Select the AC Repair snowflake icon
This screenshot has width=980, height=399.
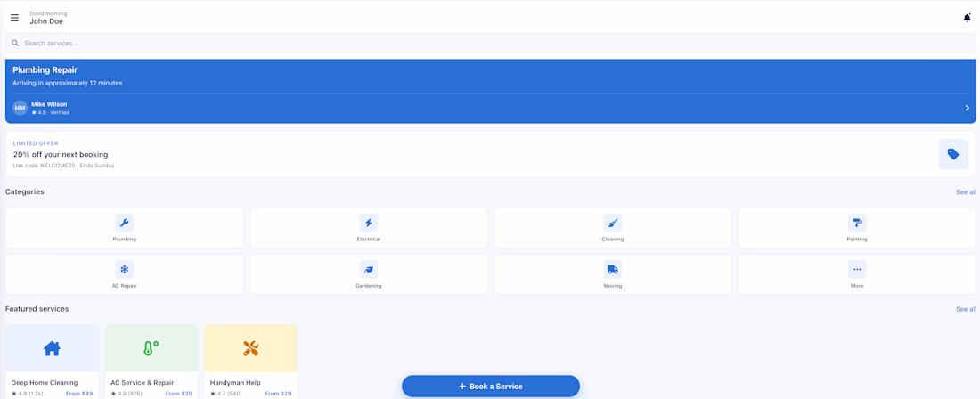coord(125,269)
